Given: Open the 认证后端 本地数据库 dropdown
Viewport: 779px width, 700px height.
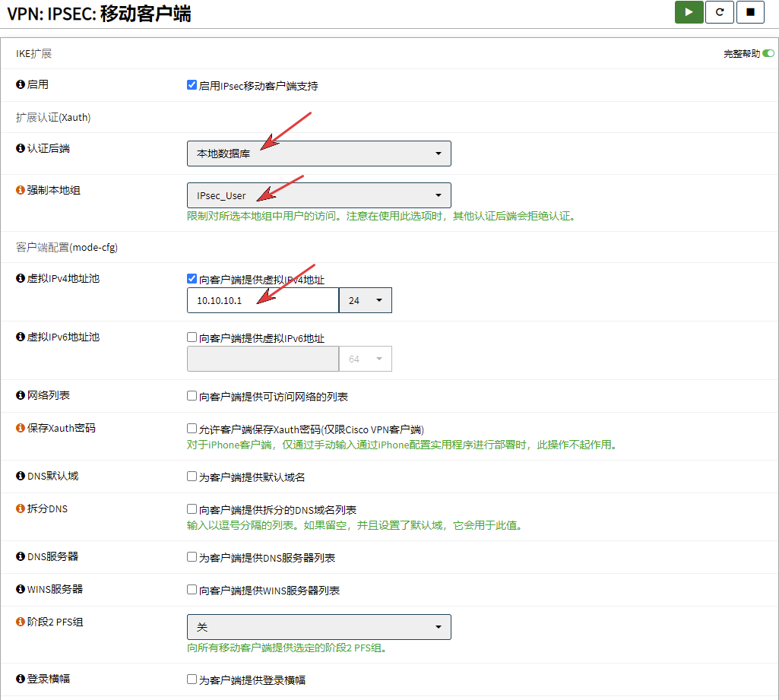Looking at the screenshot, I should [x=318, y=154].
